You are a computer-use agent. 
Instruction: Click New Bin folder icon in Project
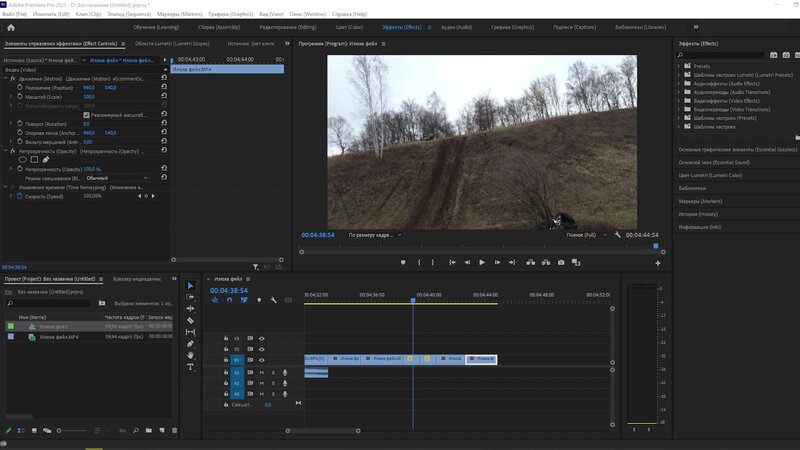(148, 431)
